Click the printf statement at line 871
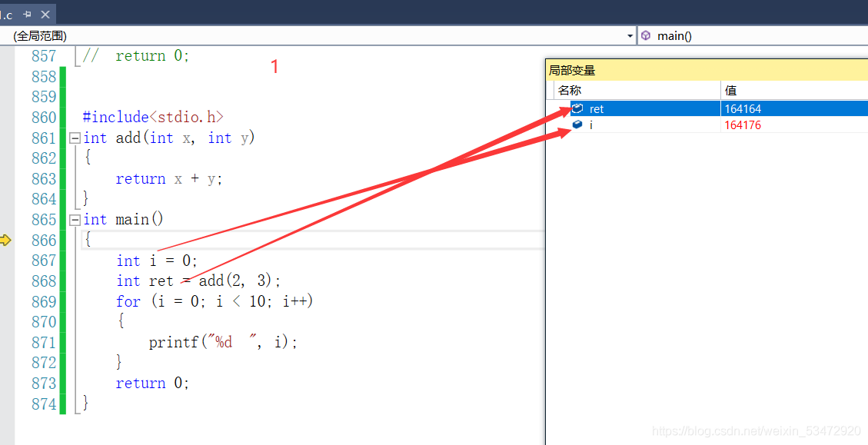 tap(223, 343)
